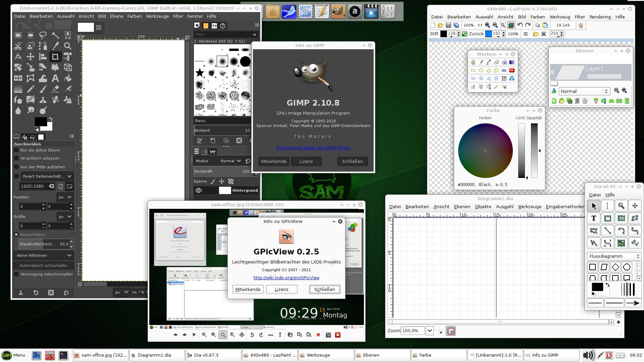Viewport: 644px width, 362px height.
Task: Click the Lizenz button in GIMP info dialog
Action: [x=306, y=161]
